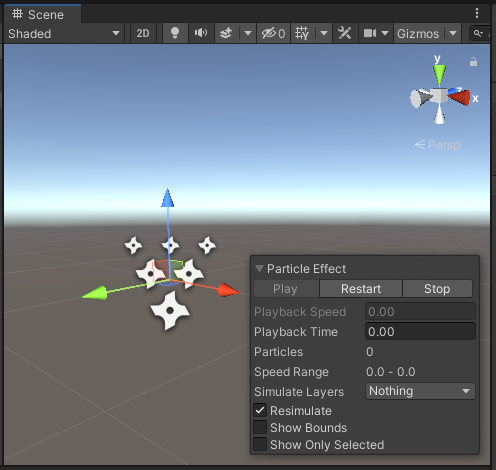496x470 pixels.
Task: Click the red move handle arrow
Action: 229,290
